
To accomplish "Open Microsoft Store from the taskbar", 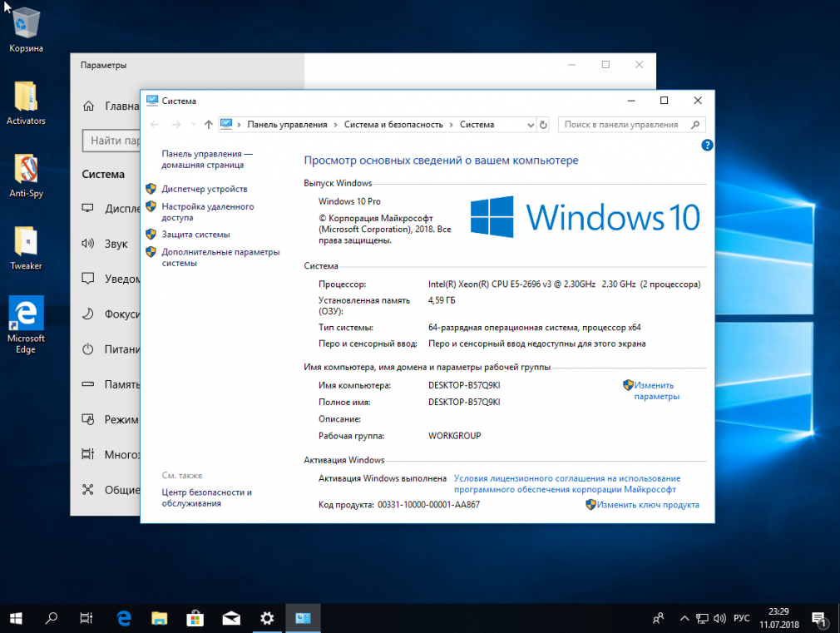I will pos(195,619).
